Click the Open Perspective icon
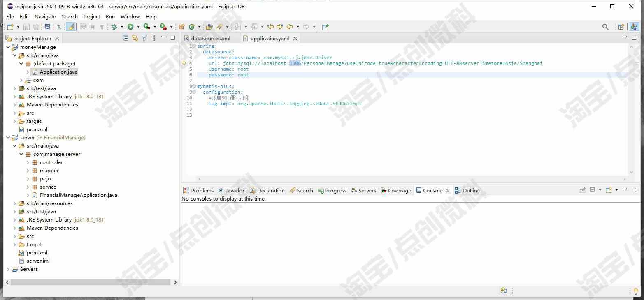The width and height of the screenshot is (644, 300). (x=621, y=27)
